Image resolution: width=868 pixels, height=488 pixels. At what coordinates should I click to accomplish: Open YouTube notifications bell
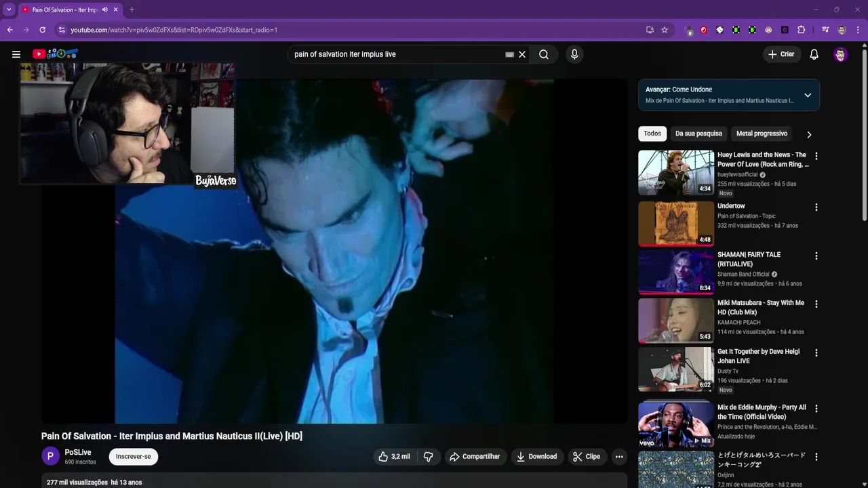814,54
